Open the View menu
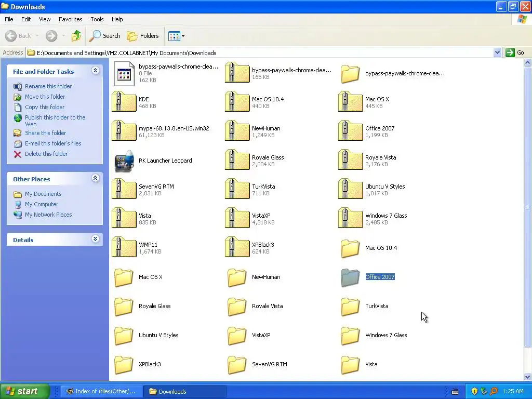532x399 pixels. [x=45, y=19]
